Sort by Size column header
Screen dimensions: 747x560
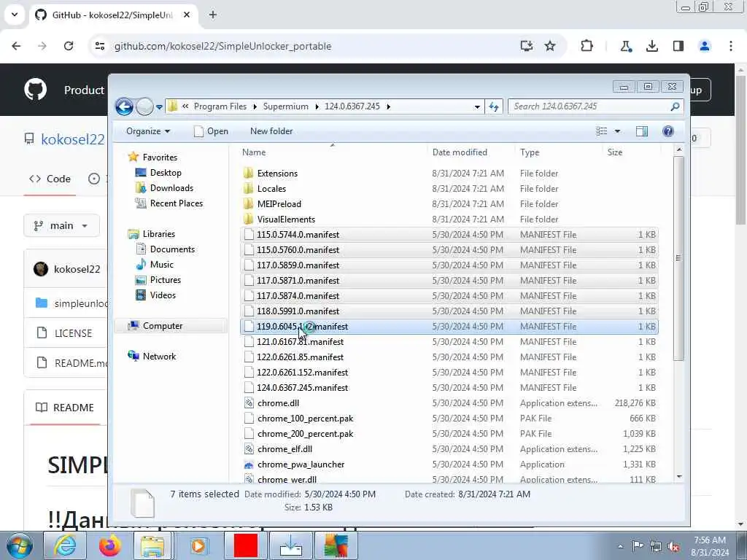(x=632, y=152)
